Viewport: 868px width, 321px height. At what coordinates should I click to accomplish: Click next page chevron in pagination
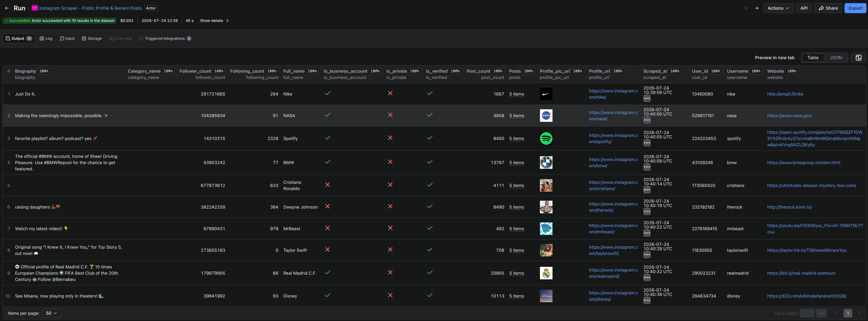(859, 313)
